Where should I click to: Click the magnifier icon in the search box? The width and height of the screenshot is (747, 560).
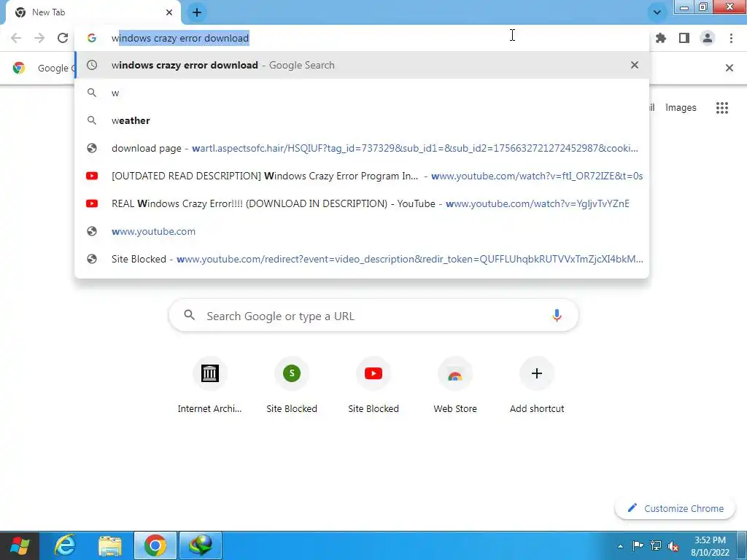pos(190,315)
